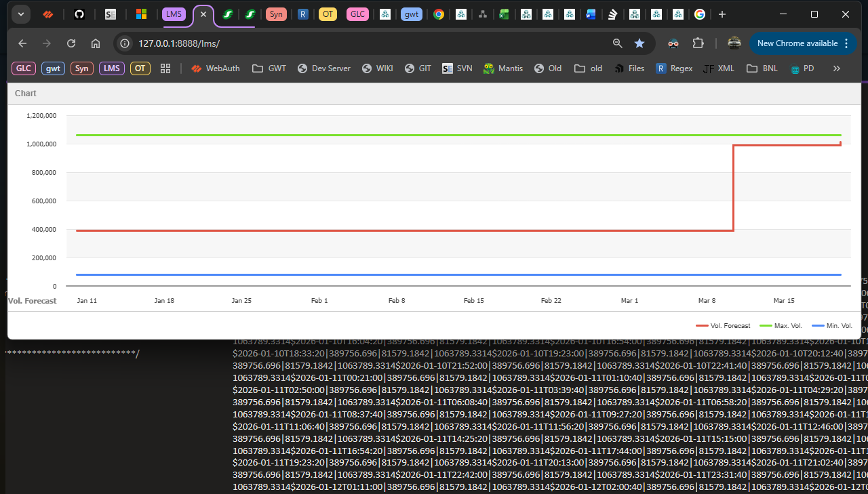Show more bookmarks with the overflow chevron
Viewport: 868px width, 494px height.
[x=836, y=68]
